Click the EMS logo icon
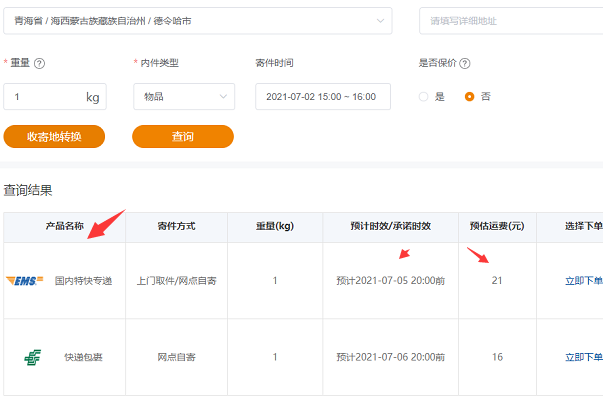The image size is (603, 403). pyautogui.click(x=25, y=281)
